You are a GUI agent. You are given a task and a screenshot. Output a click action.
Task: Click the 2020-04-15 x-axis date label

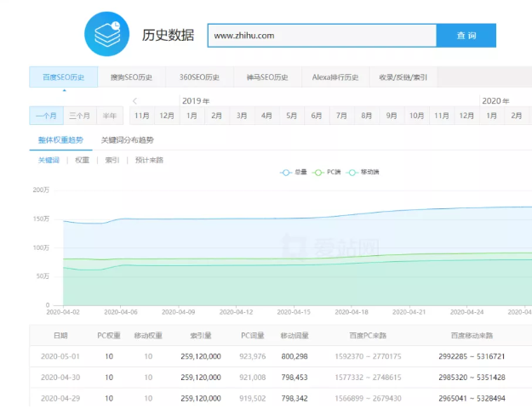[294, 312]
